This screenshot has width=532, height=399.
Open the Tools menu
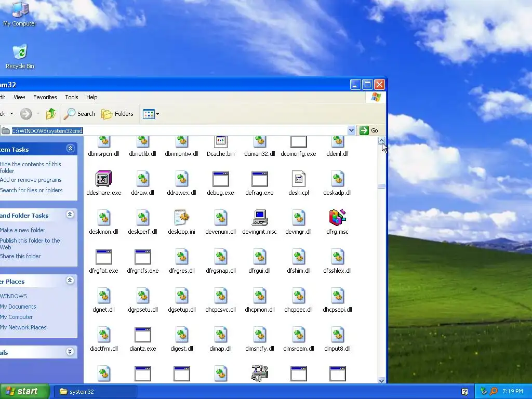(72, 97)
